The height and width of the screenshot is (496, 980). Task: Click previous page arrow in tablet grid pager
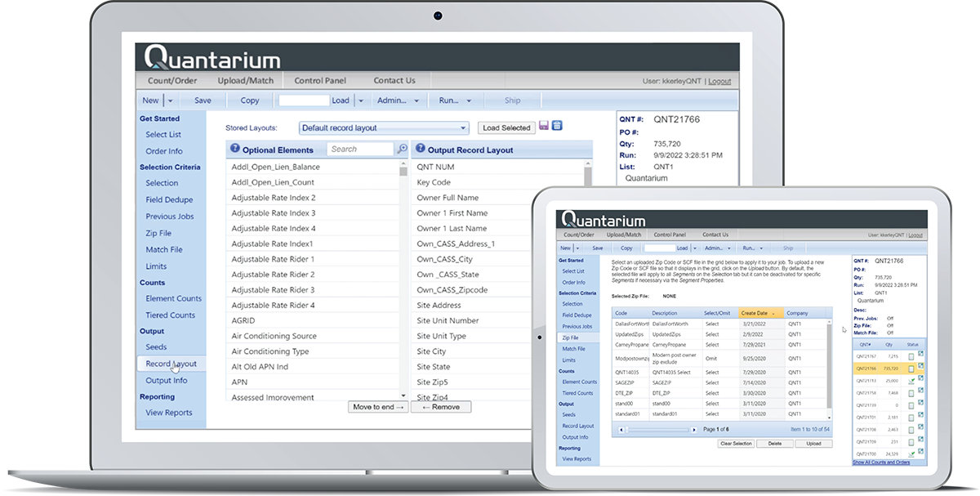[x=621, y=429]
